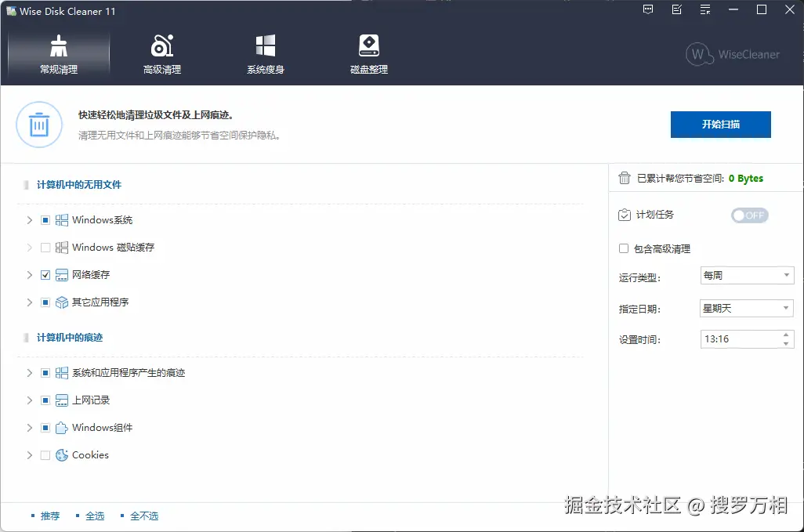The height and width of the screenshot is (532, 804).
Task: Select the Cookies label
Action: point(90,455)
